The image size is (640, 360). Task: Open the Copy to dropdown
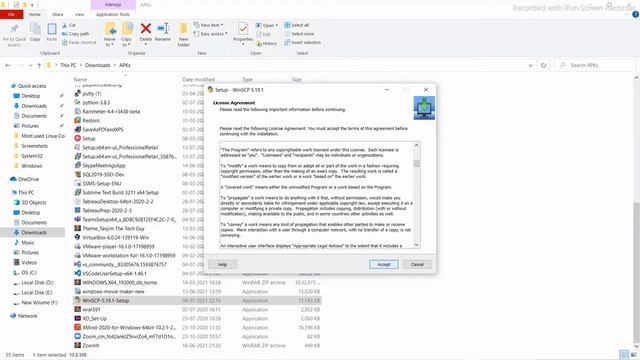[x=127, y=34]
